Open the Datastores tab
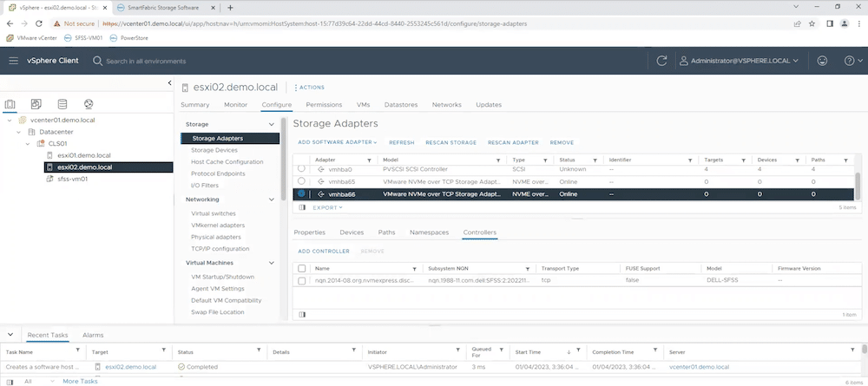 (401, 104)
